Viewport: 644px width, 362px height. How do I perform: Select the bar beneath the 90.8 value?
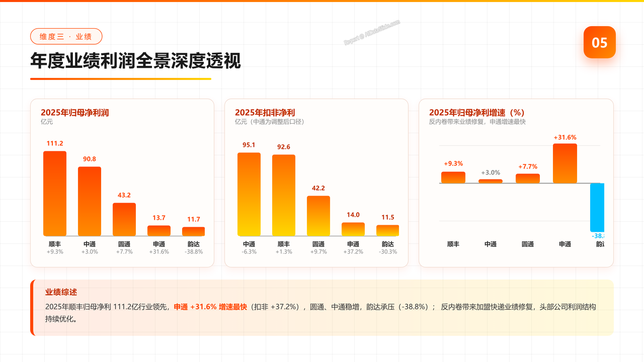click(90, 201)
